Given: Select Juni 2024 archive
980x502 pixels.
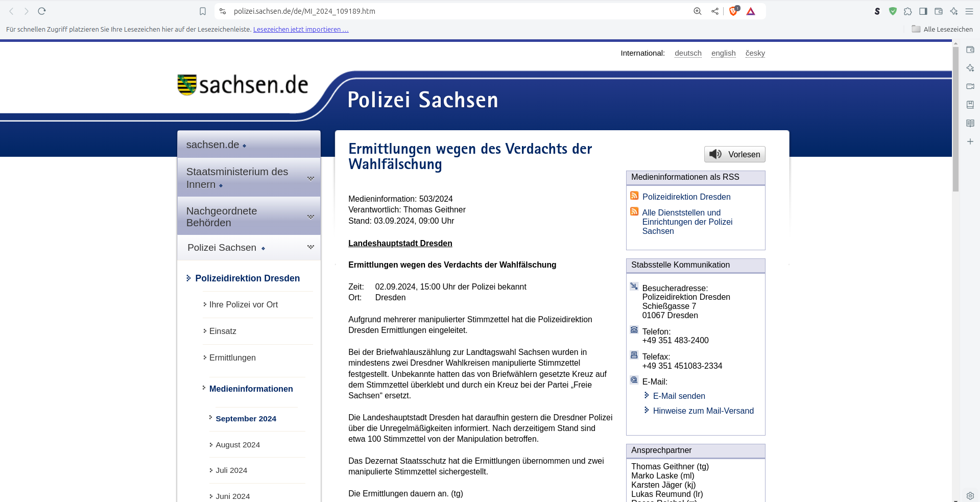Looking at the screenshot, I should pyautogui.click(x=233, y=496).
